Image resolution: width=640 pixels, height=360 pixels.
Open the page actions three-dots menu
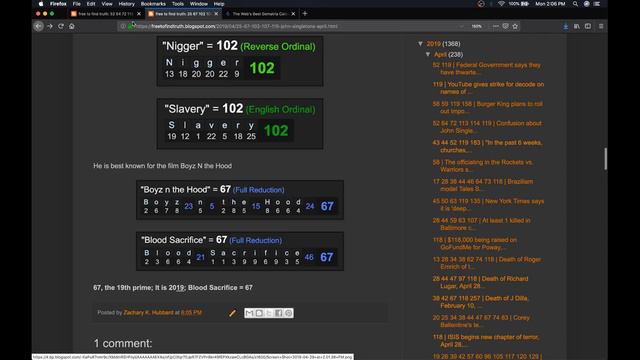tap(496, 26)
